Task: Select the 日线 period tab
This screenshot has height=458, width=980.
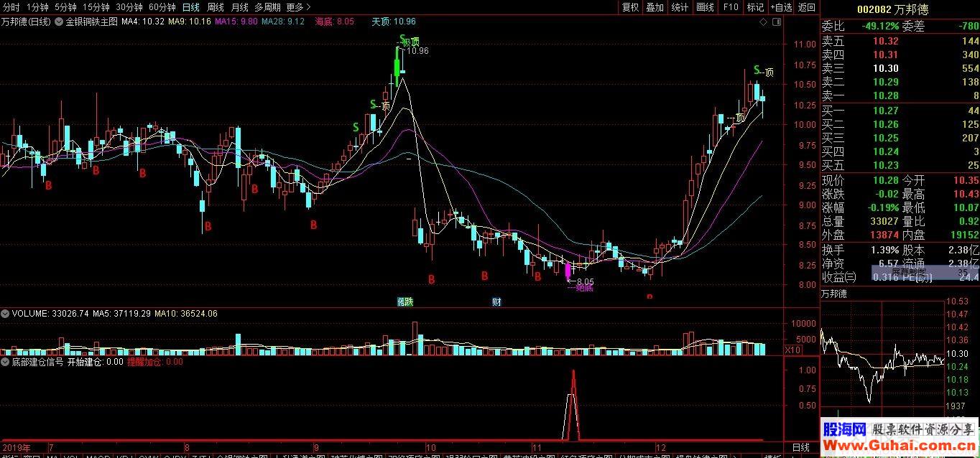Action: click(x=190, y=7)
